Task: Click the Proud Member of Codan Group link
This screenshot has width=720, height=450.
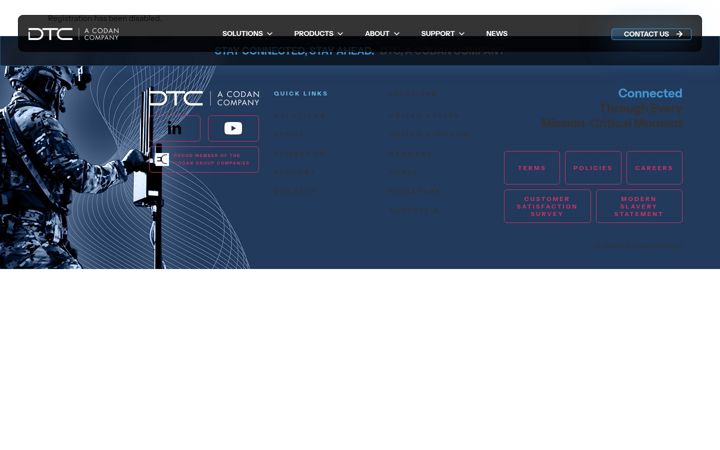Action: [x=204, y=159]
